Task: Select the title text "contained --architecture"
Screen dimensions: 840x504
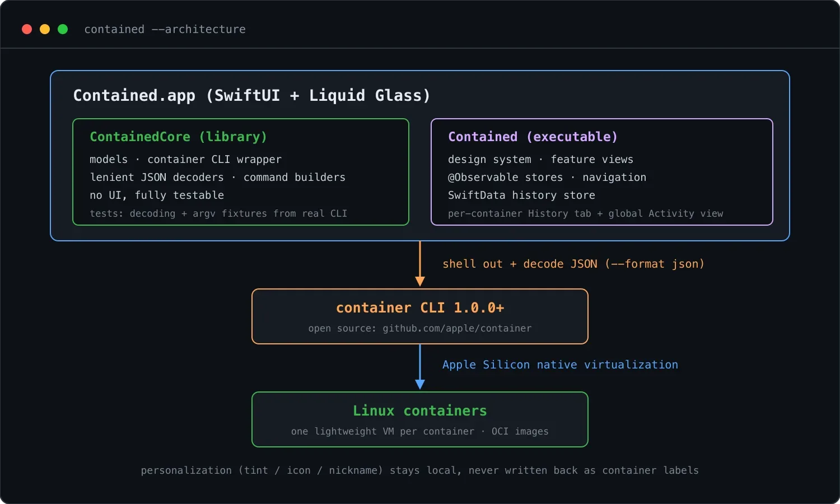Action: tap(165, 29)
